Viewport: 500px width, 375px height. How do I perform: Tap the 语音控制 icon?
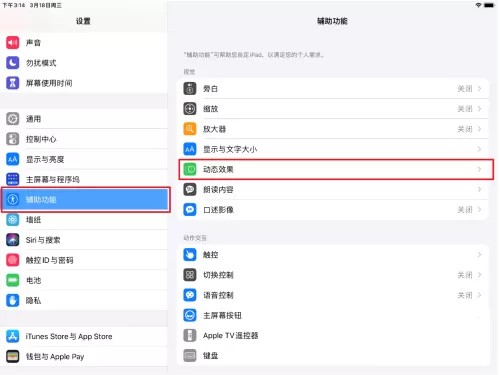point(190,295)
